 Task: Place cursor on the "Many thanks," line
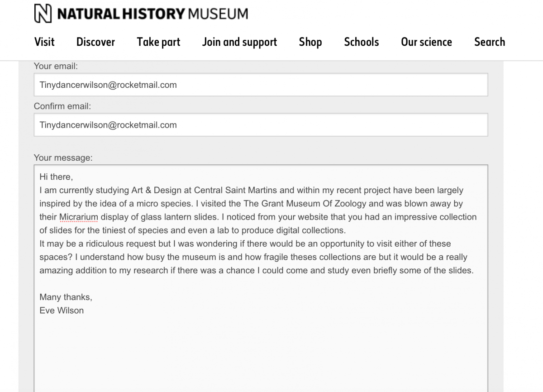66,297
